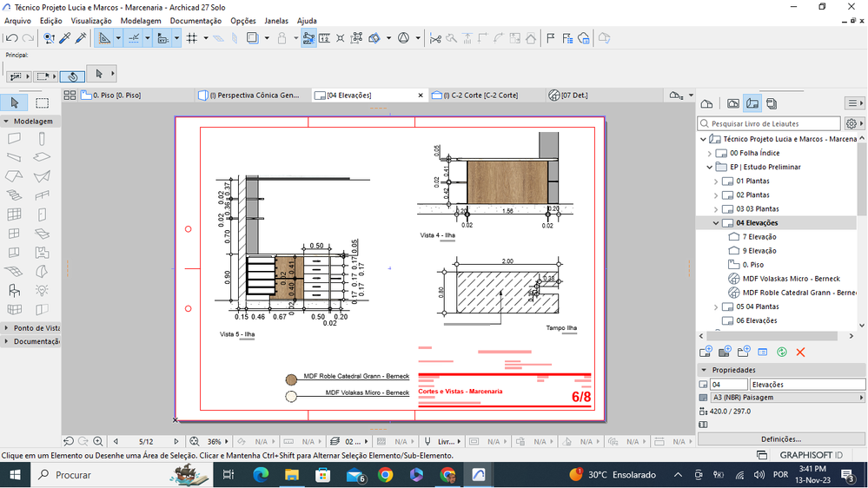
Task: Go to previous layout arrow
Action: [x=116, y=441]
